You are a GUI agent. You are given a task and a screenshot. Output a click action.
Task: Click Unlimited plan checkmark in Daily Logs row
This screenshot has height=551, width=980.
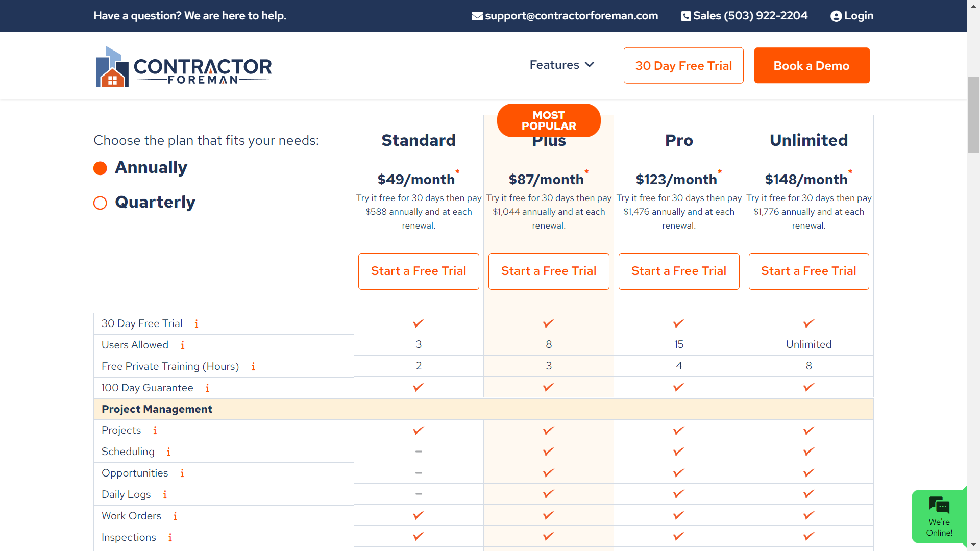coord(809,494)
